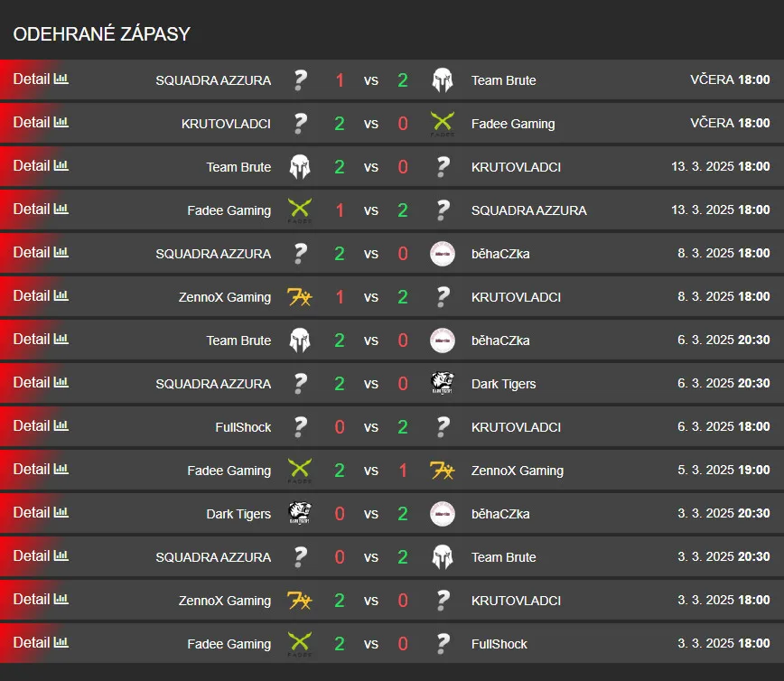Click FullShock placeholder logo in FullShock vs KRUTOVLADCI row

[300, 427]
